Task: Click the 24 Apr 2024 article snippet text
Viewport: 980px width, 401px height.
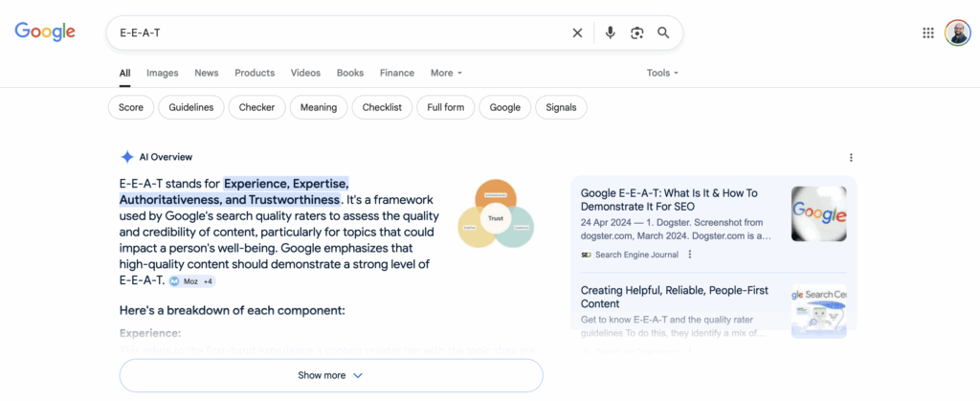Action: (677, 230)
